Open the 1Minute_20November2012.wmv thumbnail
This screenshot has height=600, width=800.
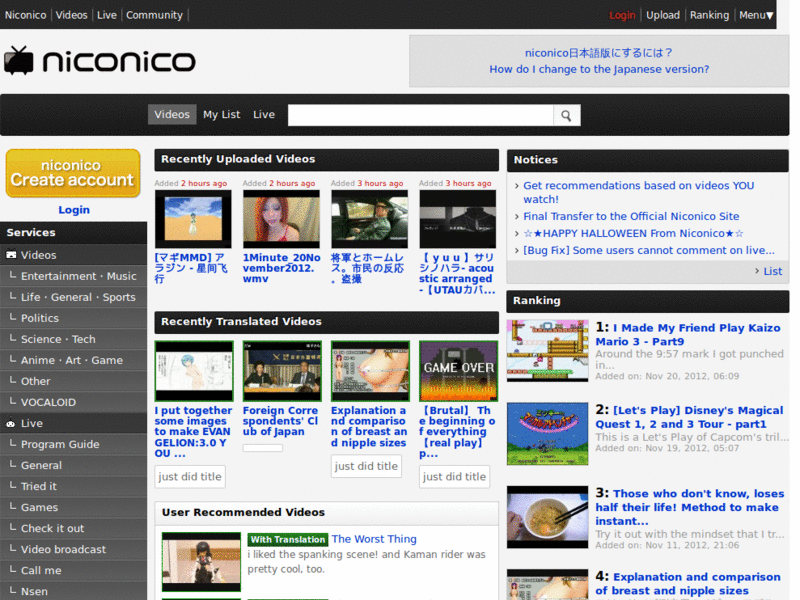click(x=281, y=219)
